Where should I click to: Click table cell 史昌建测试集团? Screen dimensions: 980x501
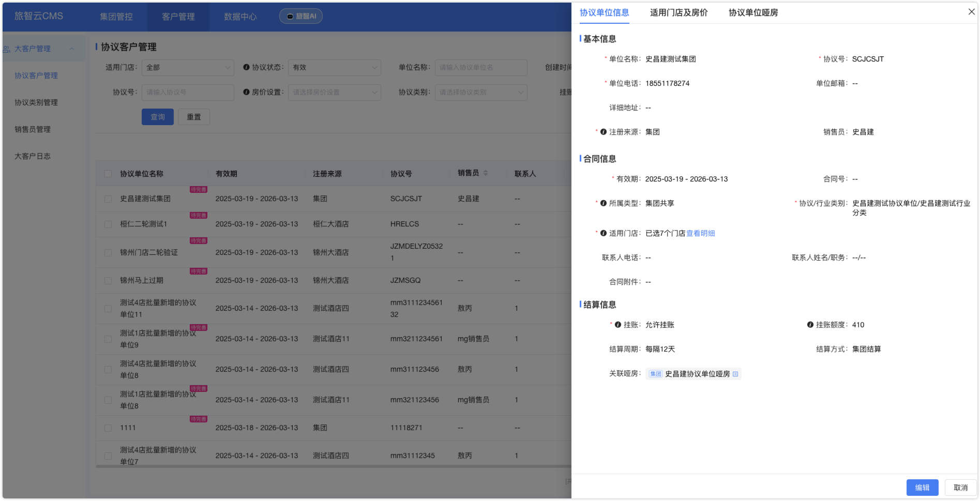coord(145,199)
